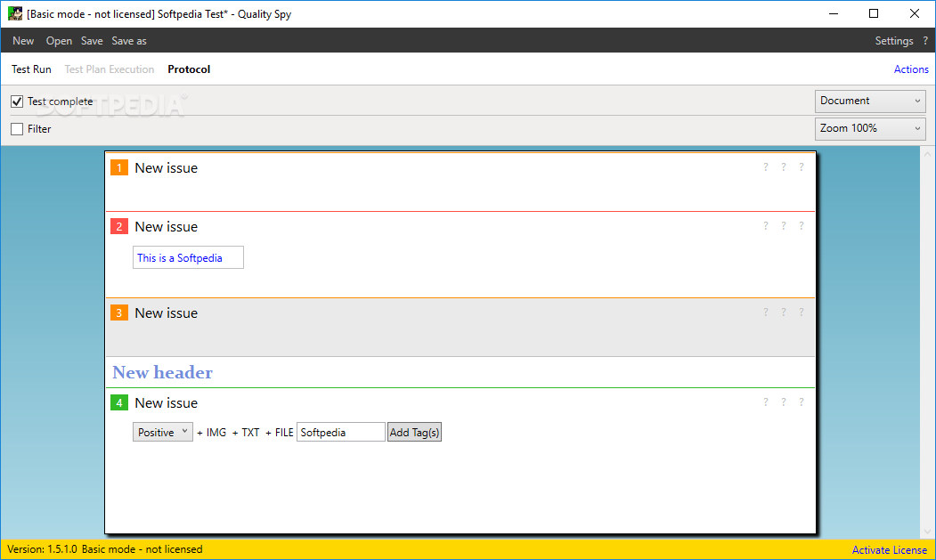Enable the Filter checkbox
Viewport: 936px width, 560px height.
click(17, 129)
